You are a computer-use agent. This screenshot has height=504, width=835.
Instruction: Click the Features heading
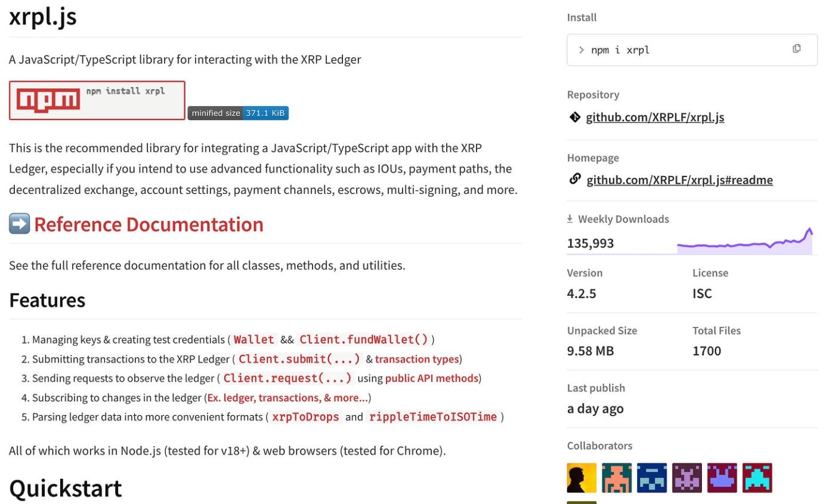[x=47, y=300]
